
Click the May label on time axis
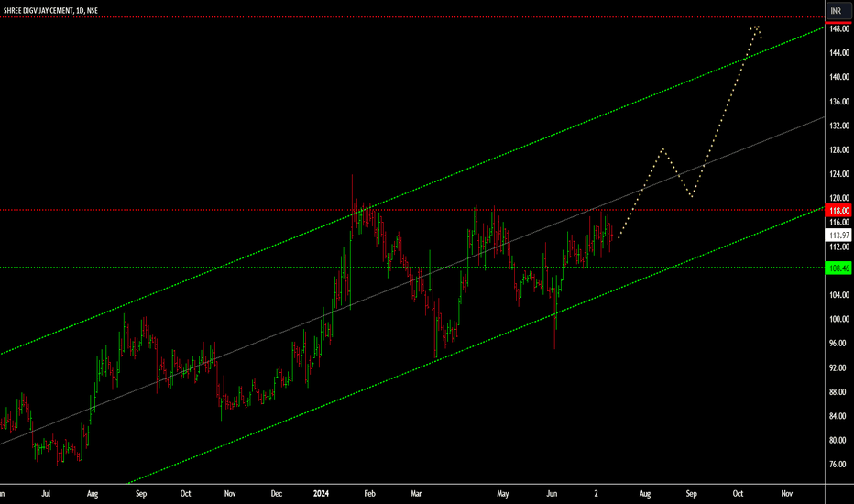pyautogui.click(x=503, y=494)
